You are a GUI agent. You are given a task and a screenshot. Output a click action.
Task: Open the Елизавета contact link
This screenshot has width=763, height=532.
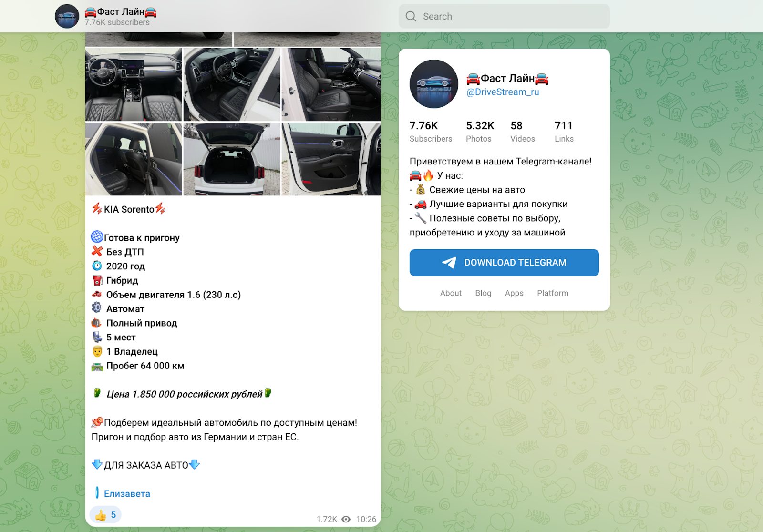coord(127,494)
